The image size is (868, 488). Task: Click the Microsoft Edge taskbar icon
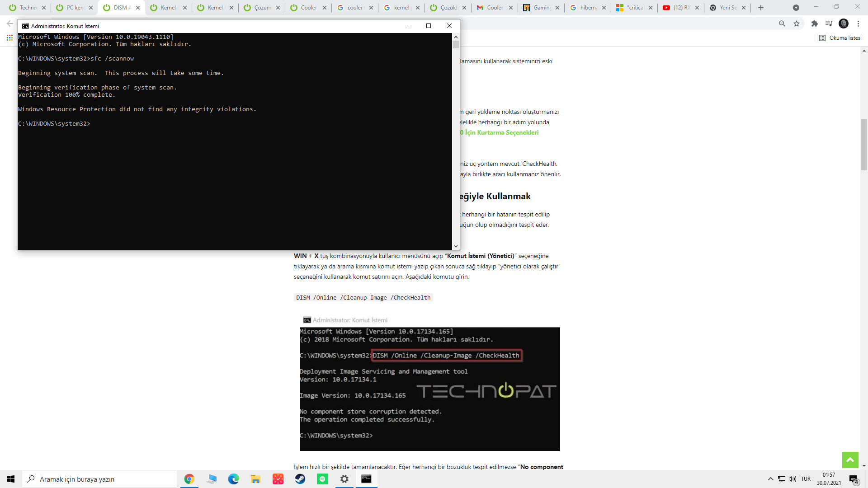[234, 479]
